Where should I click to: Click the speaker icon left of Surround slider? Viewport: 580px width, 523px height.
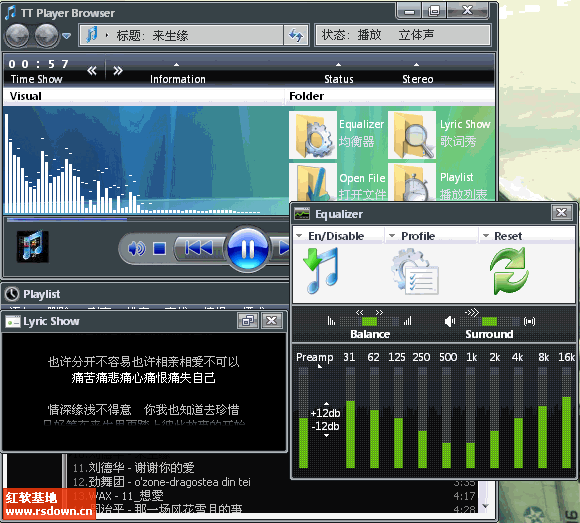pyautogui.click(x=449, y=321)
